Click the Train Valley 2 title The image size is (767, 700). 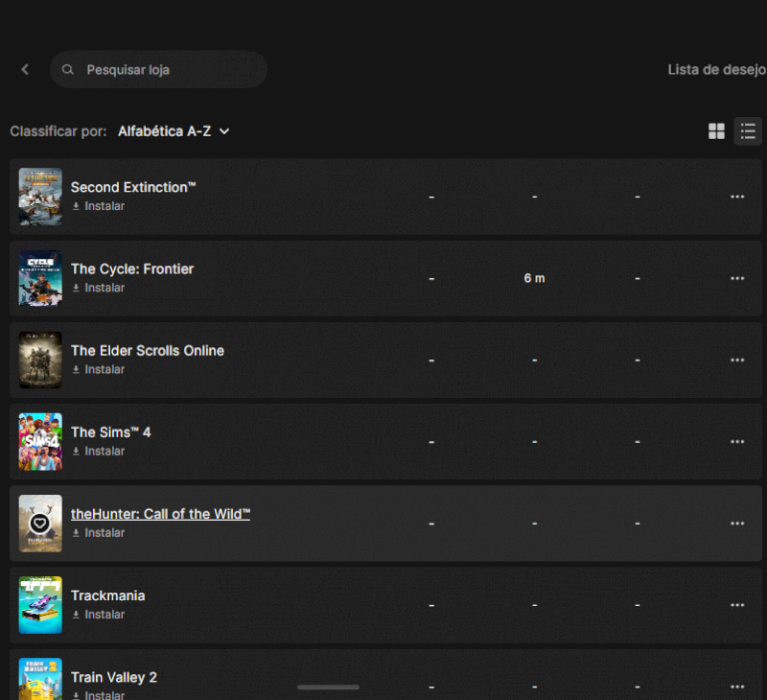tap(113, 678)
